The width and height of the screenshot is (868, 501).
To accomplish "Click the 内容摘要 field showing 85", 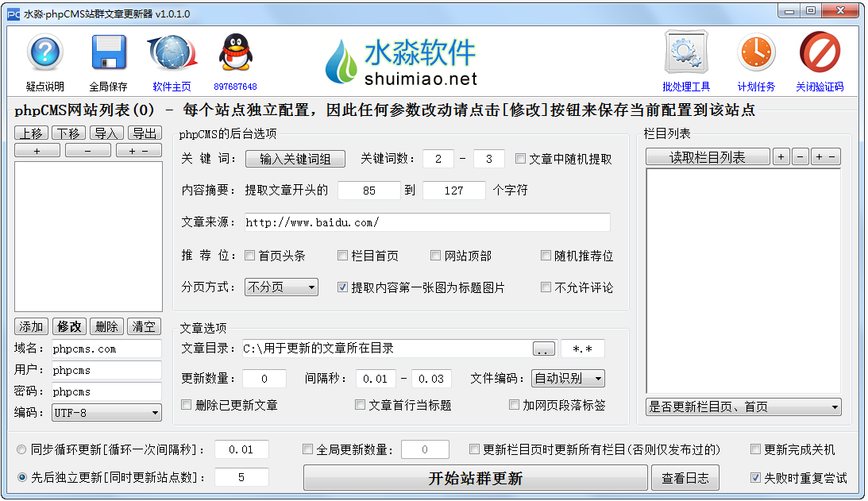I will click(369, 191).
